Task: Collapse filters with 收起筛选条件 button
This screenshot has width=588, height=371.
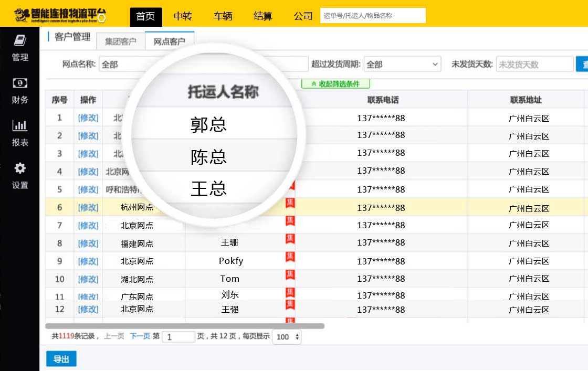Action: 335,83
